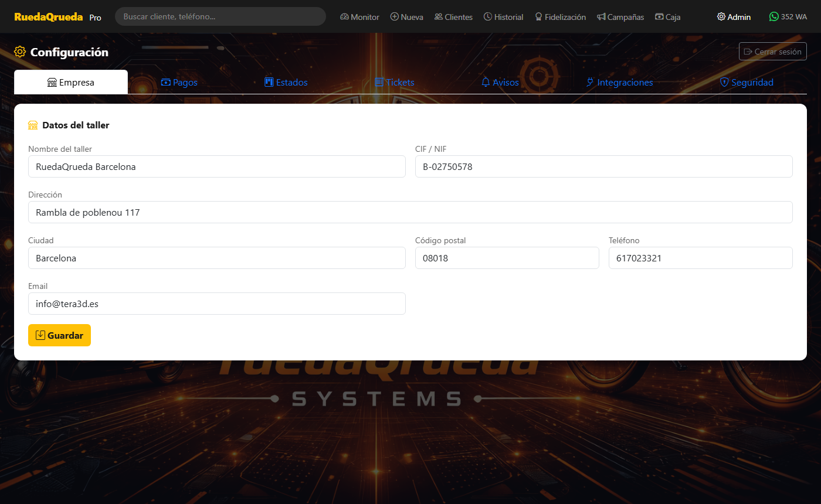Click the Configuración gear icon
The height and width of the screenshot is (504, 821).
[x=19, y=52]
